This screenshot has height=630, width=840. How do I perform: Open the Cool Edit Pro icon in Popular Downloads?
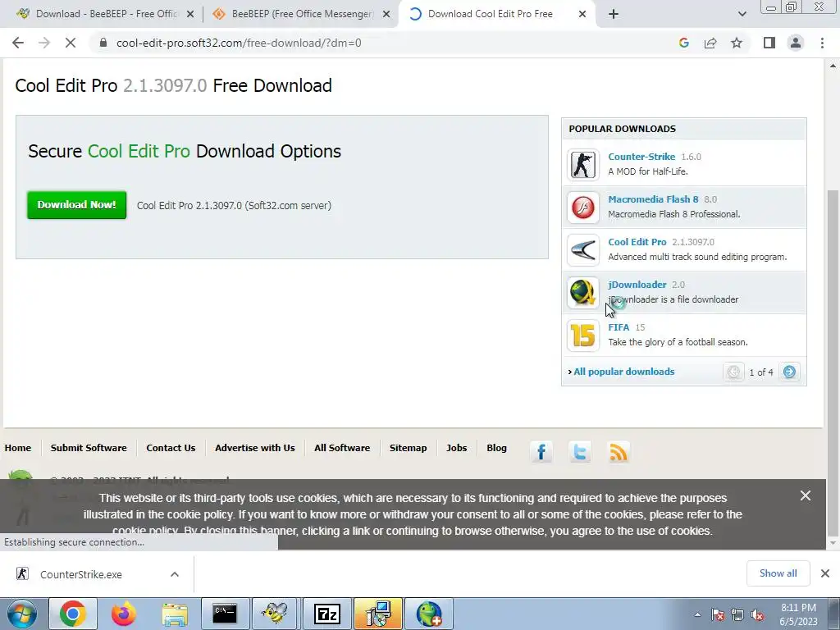pos(583,249)
